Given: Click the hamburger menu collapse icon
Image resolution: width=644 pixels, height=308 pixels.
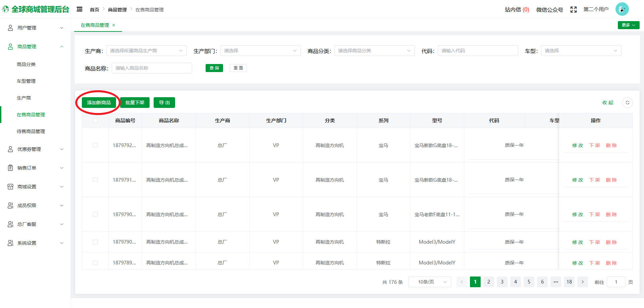Looking at the screenshot, I should click(79, 9).
